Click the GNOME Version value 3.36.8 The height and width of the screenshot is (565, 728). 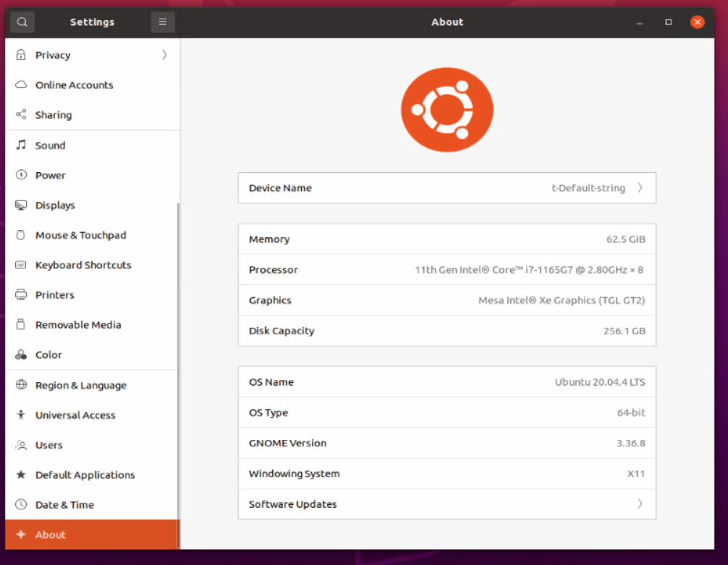(630, 443)
